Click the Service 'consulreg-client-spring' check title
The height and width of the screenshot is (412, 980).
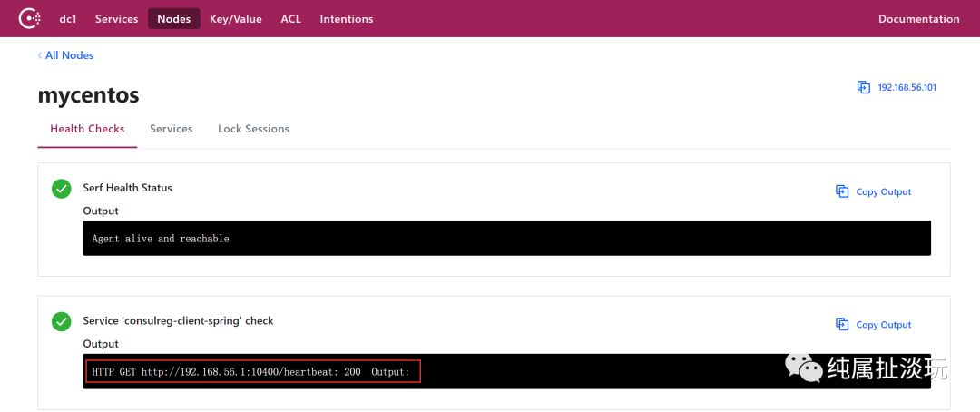(178, 320)
